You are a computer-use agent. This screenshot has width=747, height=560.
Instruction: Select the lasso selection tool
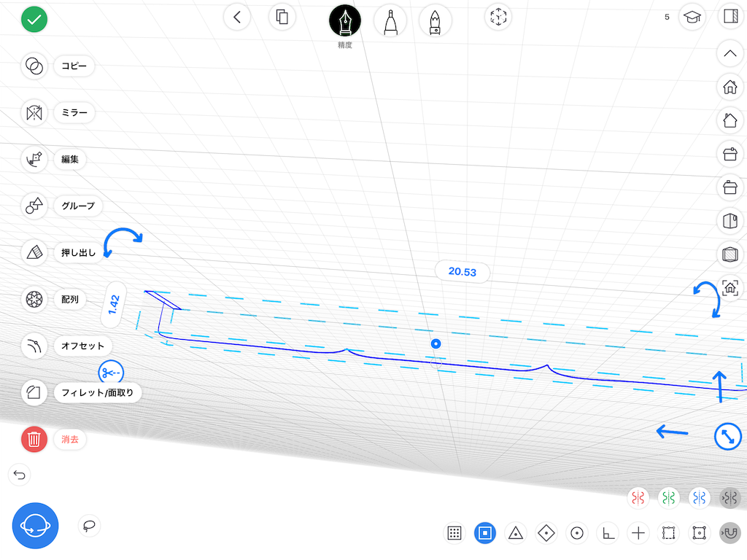pyautogui.click(x=89, y=526)
